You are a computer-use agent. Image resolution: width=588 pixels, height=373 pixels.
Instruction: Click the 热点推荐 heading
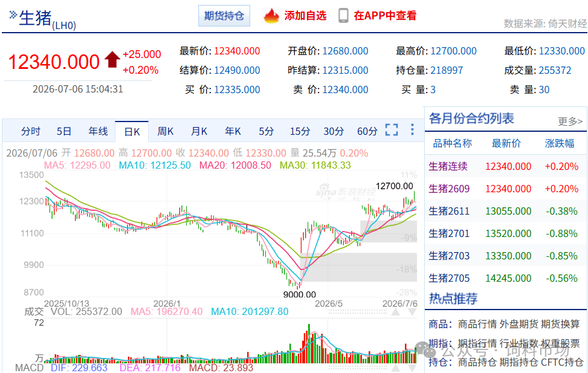(x=453, y=299)
